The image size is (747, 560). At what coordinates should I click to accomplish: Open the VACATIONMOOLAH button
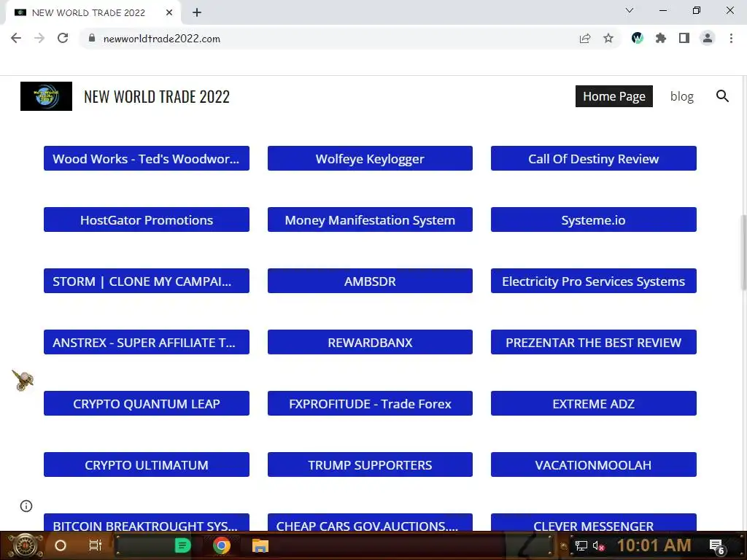pyautogui.click(x=594, y=464)
